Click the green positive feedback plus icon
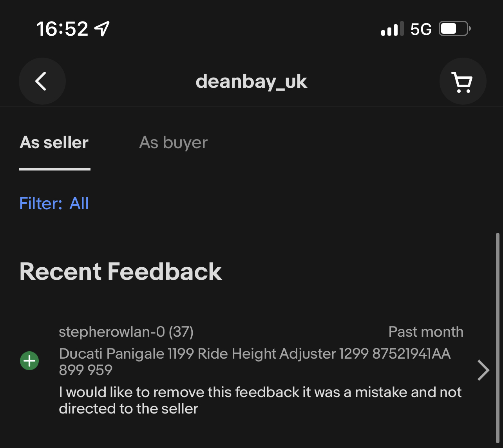Image resolution: width=503 pixels, height=448 pixels. [x=29, y=361]
